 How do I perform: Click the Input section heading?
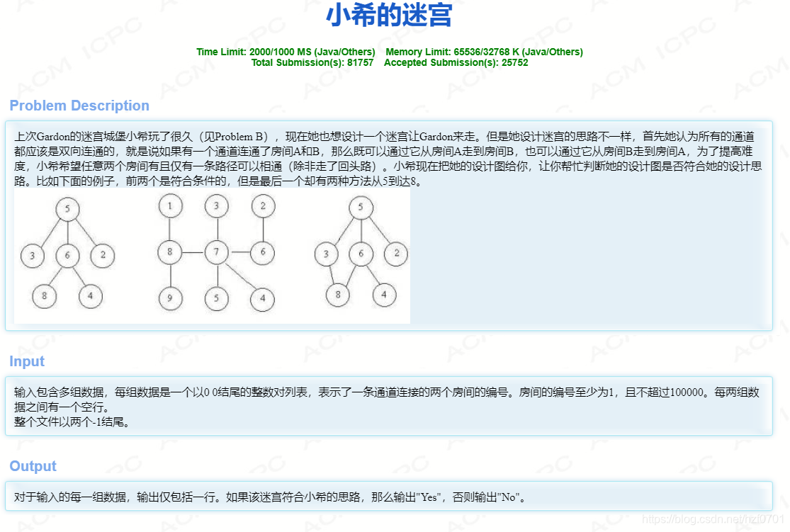pyautogui.click(x=27, y=361)
